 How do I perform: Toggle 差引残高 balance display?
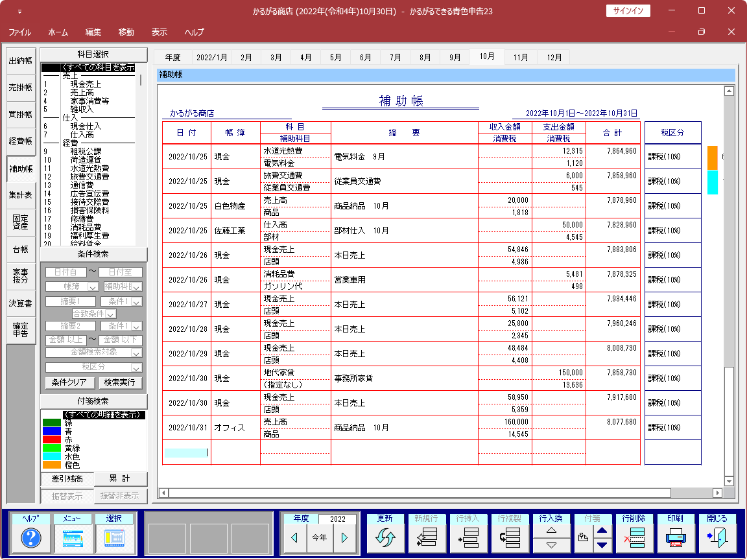click(x=67, y=479)
